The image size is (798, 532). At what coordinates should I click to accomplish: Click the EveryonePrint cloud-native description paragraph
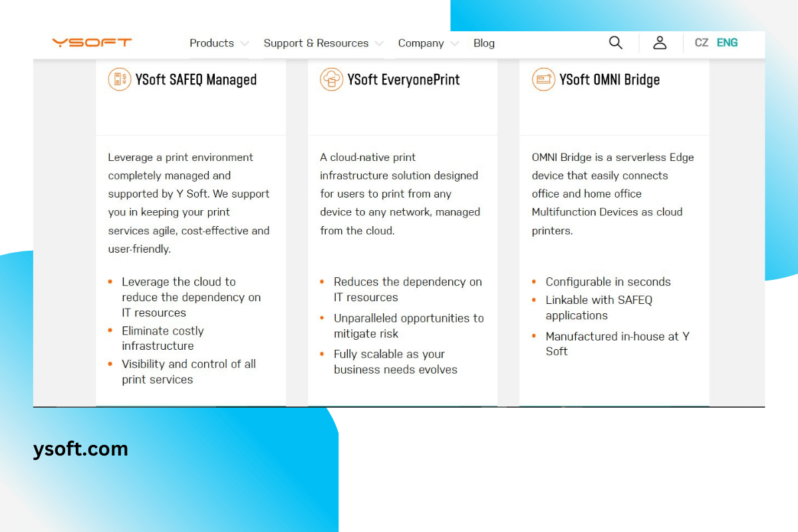coord(400,194)
